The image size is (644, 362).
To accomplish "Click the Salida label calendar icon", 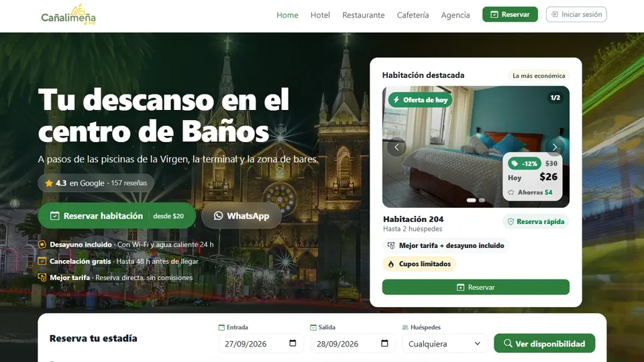I will click(x=313, y=328).
